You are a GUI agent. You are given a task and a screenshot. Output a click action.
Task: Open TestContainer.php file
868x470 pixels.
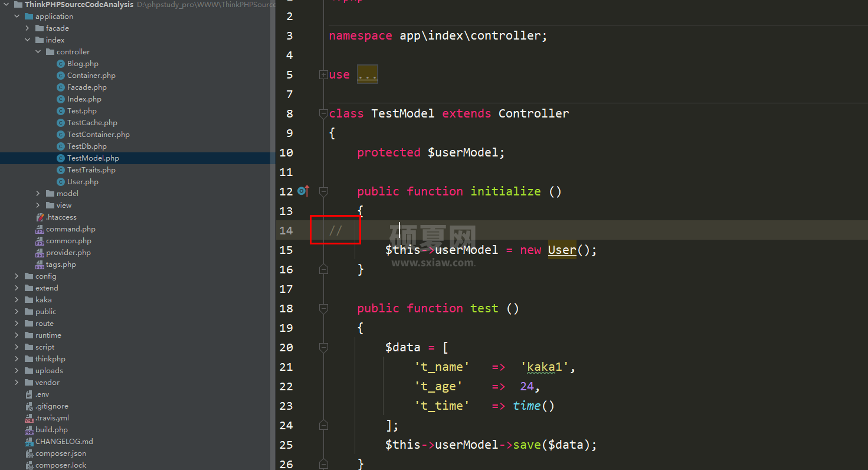pyautogui.click(x=98, y=135)
